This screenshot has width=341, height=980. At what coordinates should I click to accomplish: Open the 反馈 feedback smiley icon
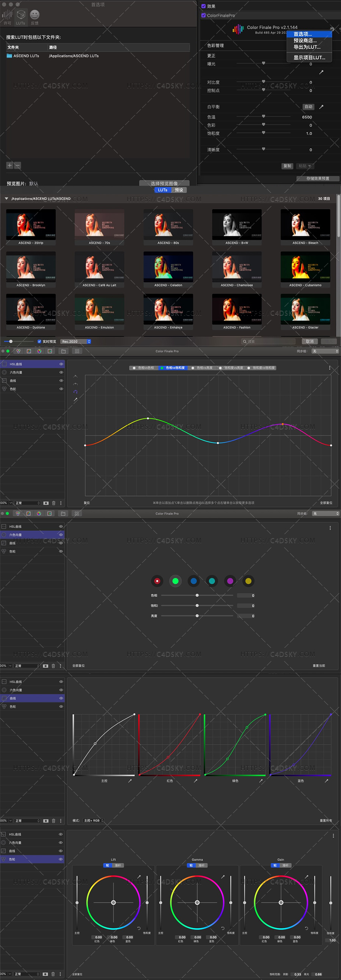[34, 17]
